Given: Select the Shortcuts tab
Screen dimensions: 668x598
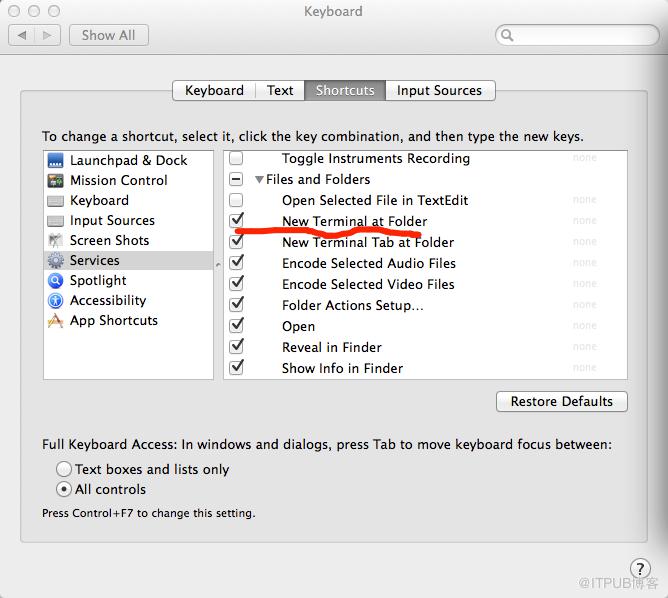Looking at the screenshot, I should pyautogui.click(x=345, y=90).
